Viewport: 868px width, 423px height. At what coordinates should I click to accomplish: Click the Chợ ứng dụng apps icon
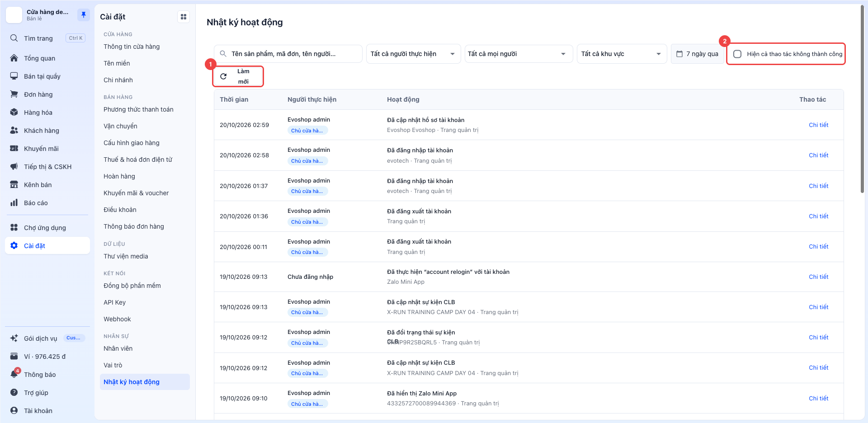pos(14,228)
